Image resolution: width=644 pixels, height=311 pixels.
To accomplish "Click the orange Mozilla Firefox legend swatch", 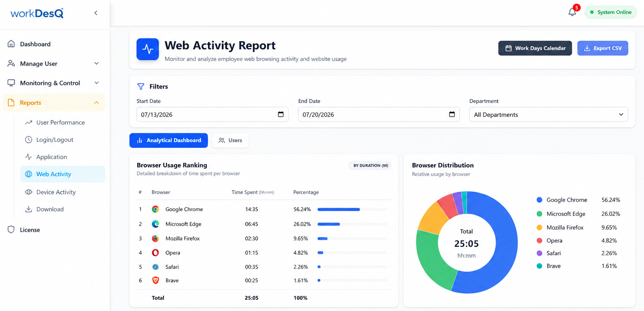I will point(539,227).
